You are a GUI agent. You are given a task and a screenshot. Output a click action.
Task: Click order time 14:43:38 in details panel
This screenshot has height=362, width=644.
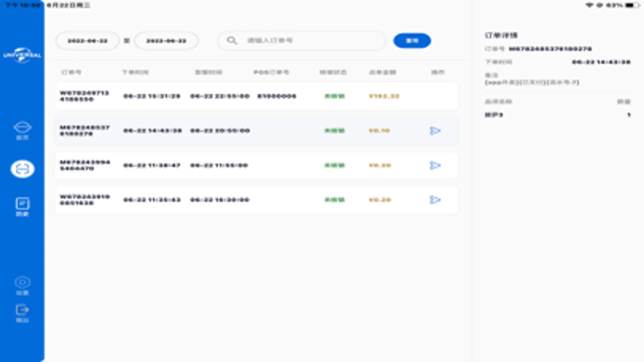pyautogui.click(x=601, y=62)
